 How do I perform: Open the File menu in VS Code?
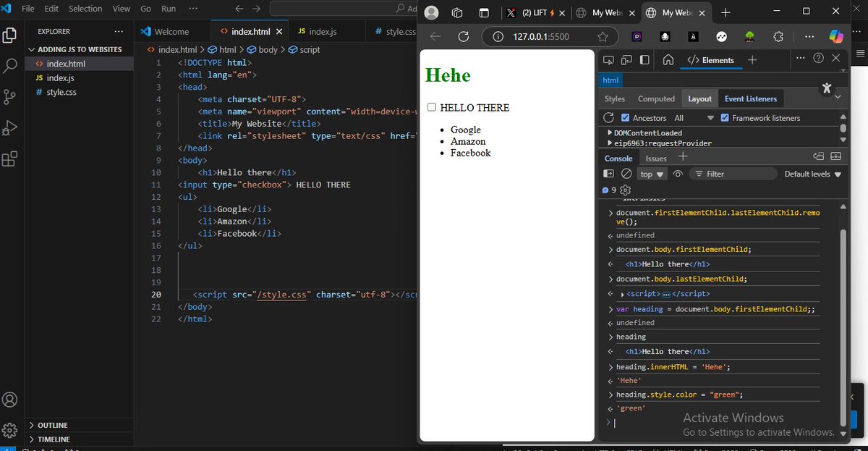point(28,9)
